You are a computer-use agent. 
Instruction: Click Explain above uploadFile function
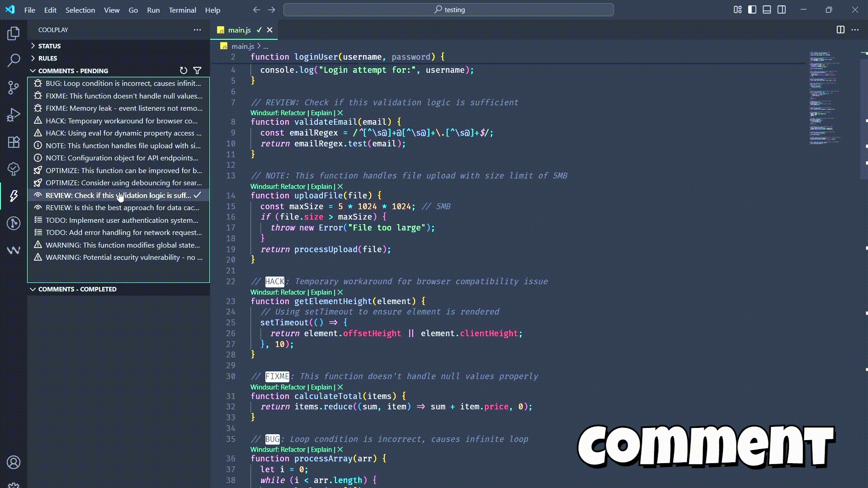pyautogui.click(x=321, y=187)
